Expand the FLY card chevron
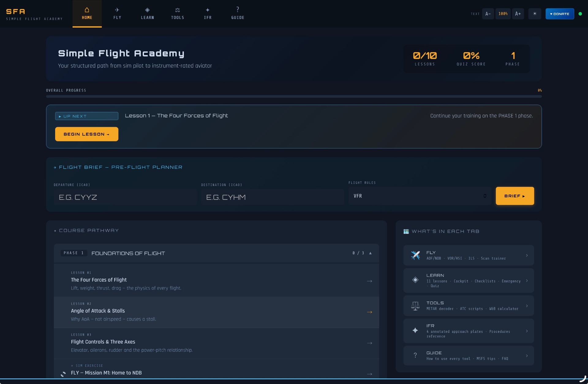This screenshot has height=384, width=588. click(527, 255)
